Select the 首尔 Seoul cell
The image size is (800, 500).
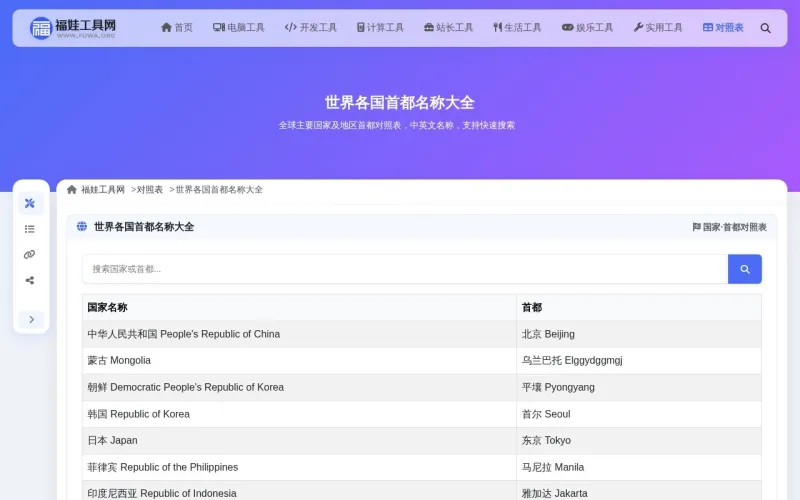tap(639, 414)
